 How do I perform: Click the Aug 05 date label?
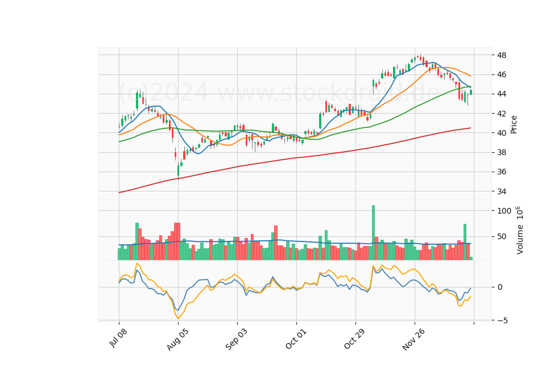pyautogui.click(x=177, y=339)
